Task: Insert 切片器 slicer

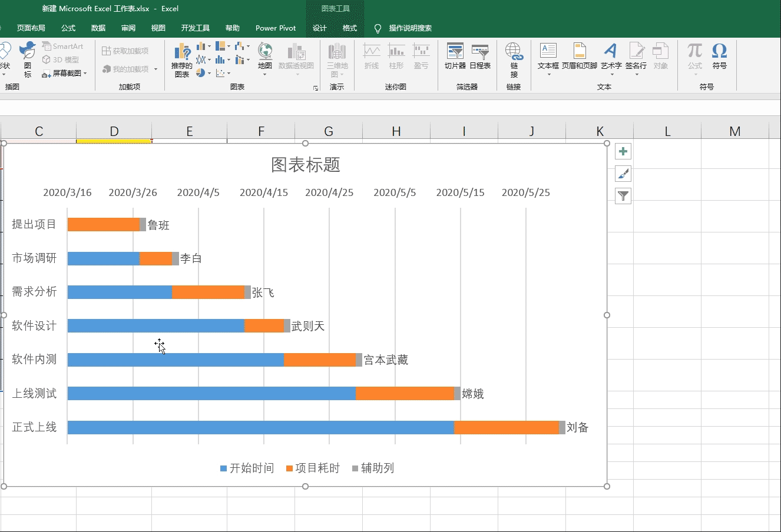Action: click(455, 56)
